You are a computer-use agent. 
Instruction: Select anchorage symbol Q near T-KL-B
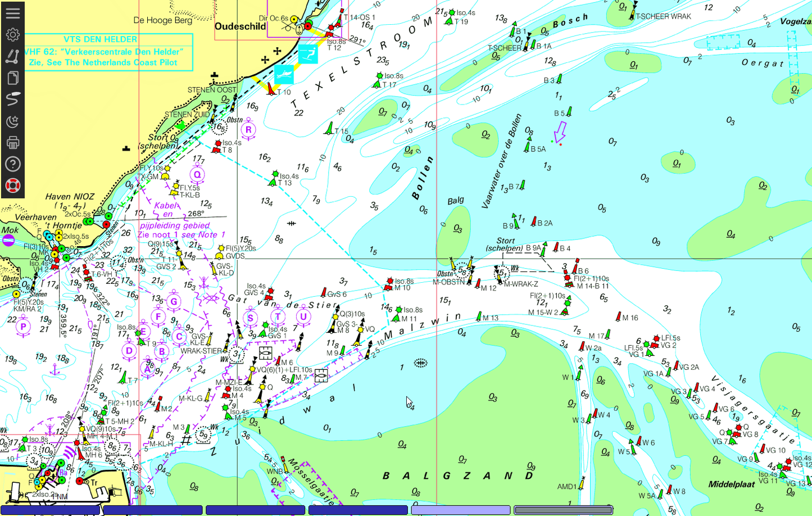click(x=197, y=175)
